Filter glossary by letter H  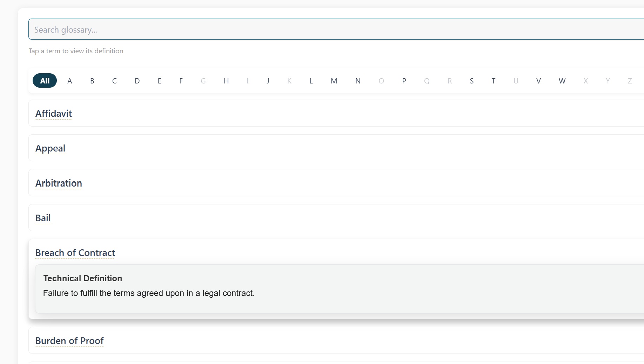226,81
